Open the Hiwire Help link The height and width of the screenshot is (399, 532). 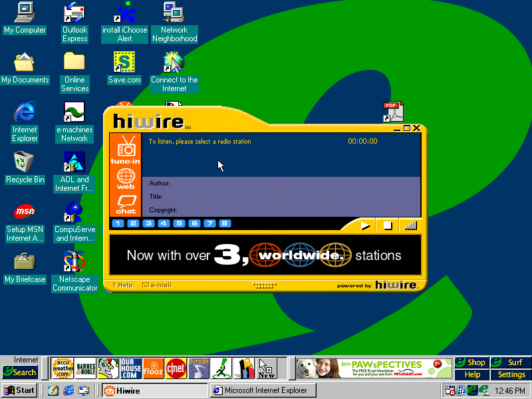point(122,285)
